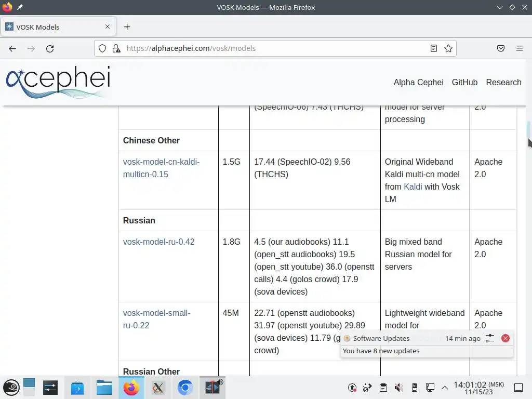
Task: Open the Alpha Cephei nav link
Action: point(418,83)
